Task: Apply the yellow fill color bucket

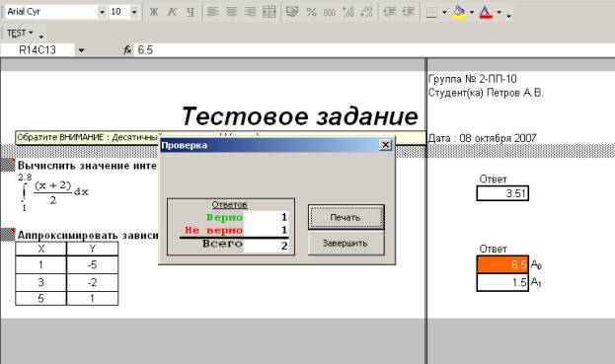Action: (459, 12)
